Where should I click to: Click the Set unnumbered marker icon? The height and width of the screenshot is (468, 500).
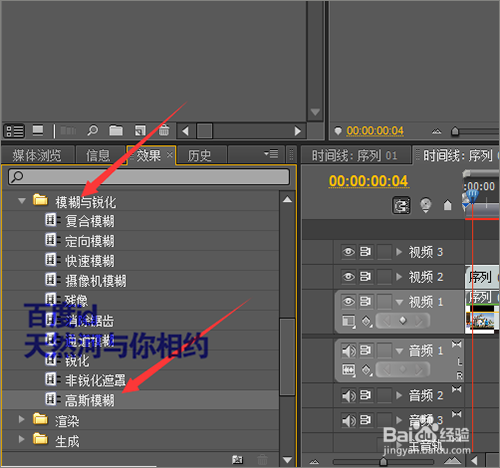coord(447,205)
